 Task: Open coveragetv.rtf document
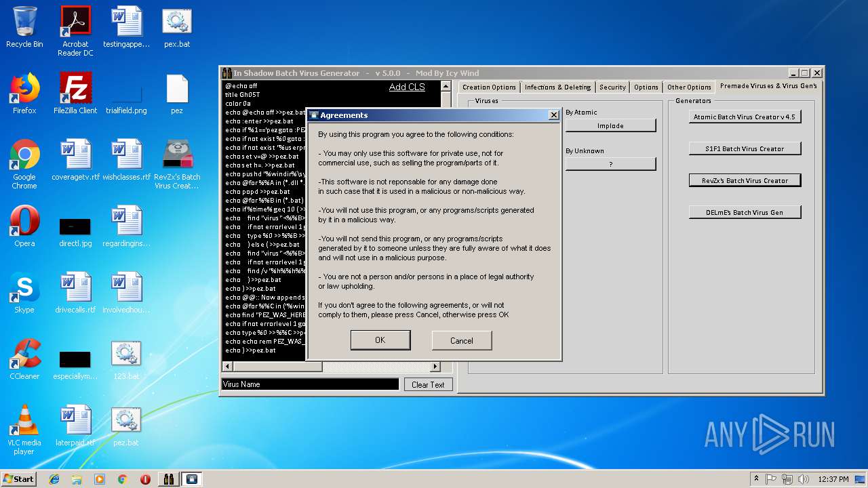click(x=75, y=160)
